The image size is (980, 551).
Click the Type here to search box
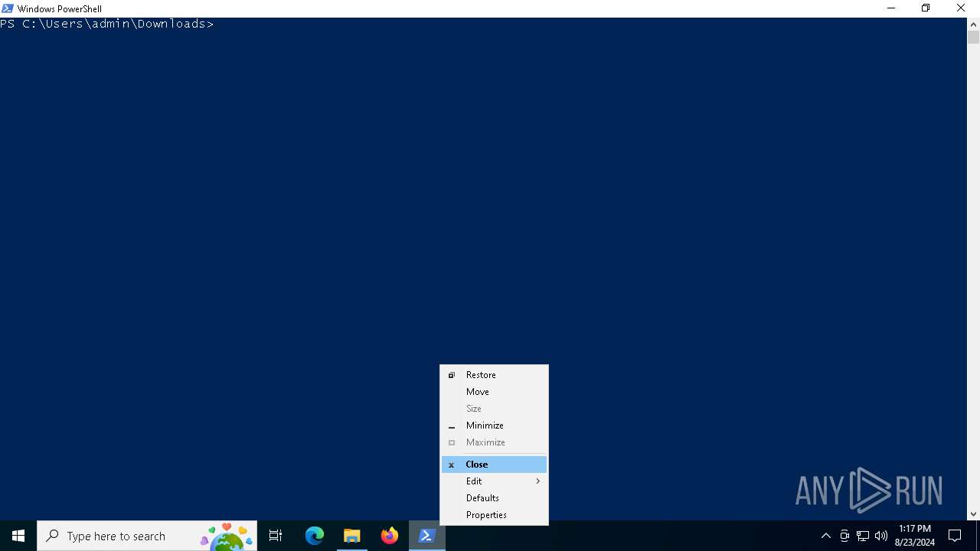147,536
